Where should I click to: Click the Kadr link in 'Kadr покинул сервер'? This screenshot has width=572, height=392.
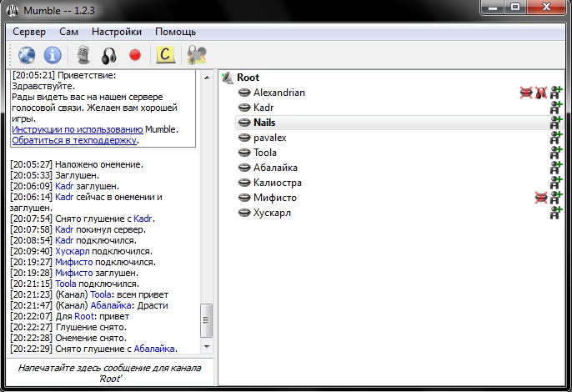click(x=64, y=229)
